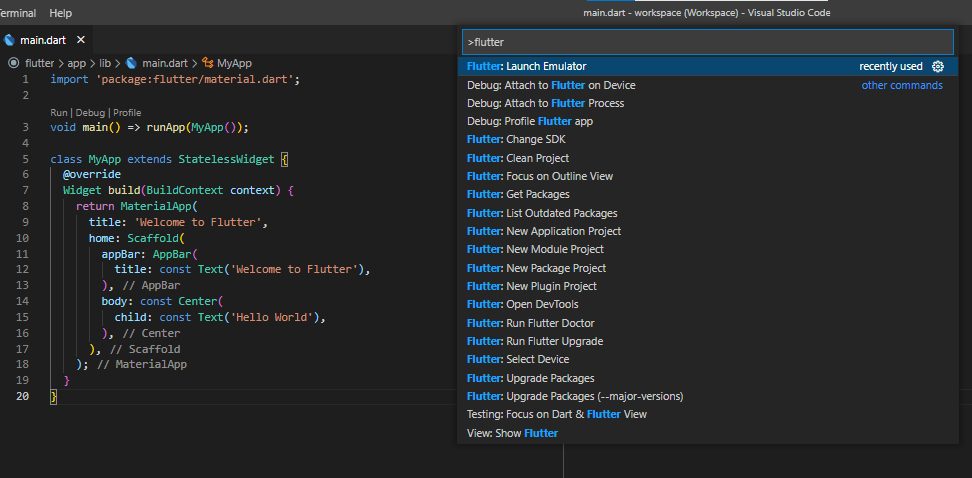Choose Flutter: Run Flutter Doctor
The image size is (972, 478).
tap(708, 323)
